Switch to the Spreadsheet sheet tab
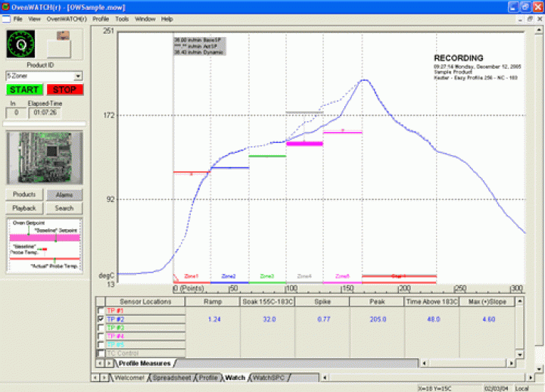The image size is (545, 392). tap(172, 378)
